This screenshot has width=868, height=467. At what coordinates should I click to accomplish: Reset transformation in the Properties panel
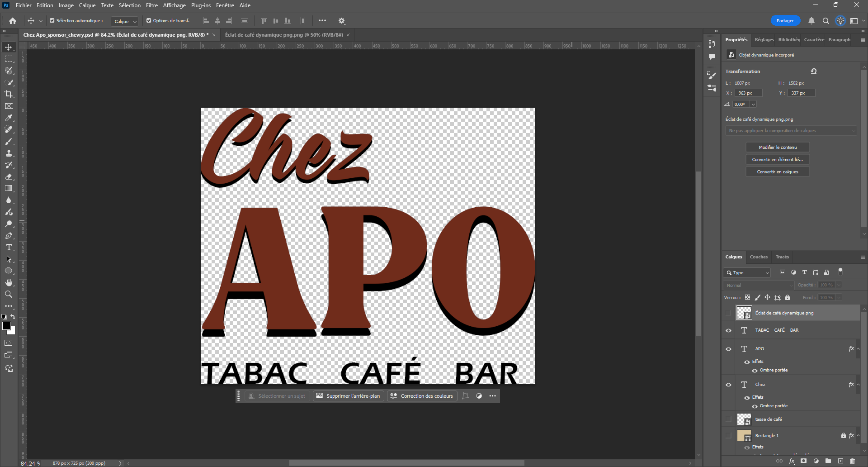pos(814,71)
